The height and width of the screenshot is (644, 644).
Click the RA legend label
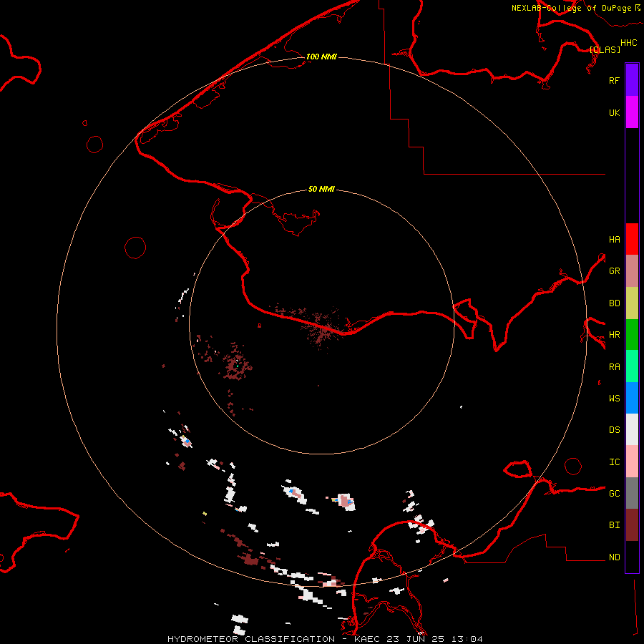click(614, 367)
